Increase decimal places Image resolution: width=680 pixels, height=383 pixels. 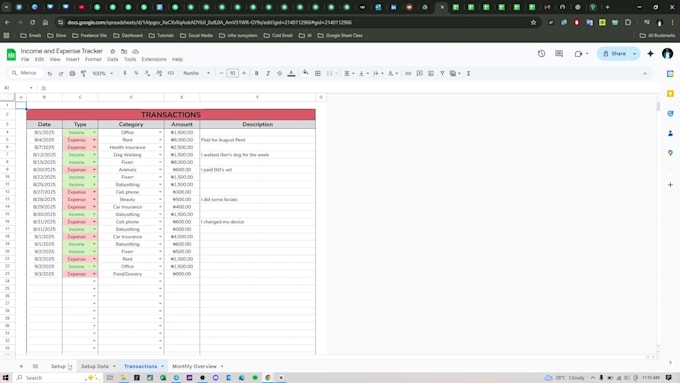(159, 73)
